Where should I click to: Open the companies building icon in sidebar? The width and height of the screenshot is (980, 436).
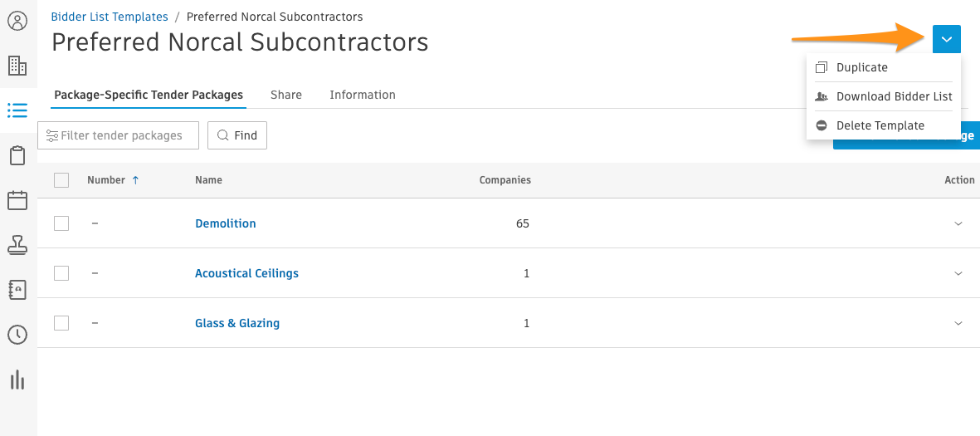(x=17, y=66)
